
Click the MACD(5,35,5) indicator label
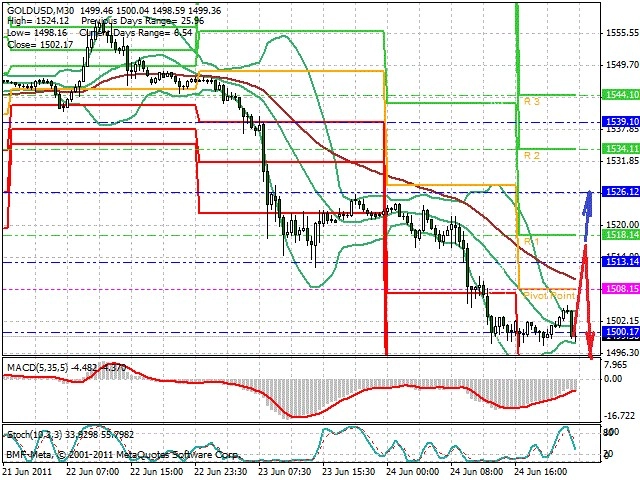[x=38, y=368]
